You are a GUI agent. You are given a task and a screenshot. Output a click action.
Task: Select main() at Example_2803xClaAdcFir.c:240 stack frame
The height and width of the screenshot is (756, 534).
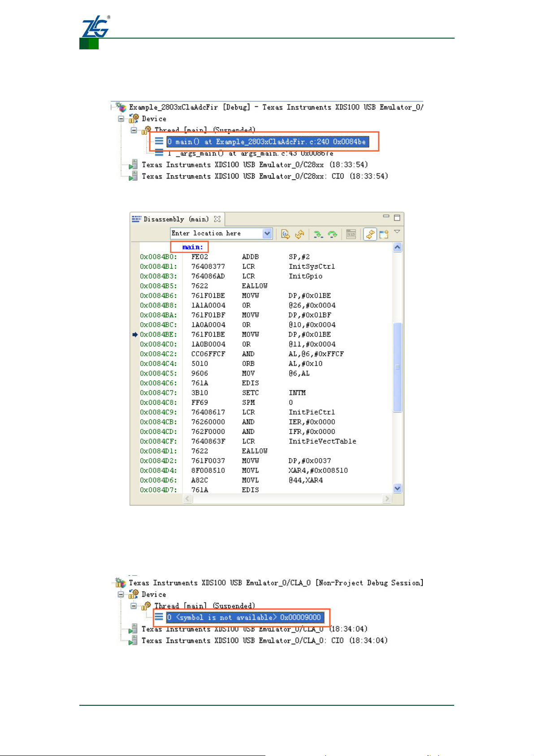[x=268, y=142]
